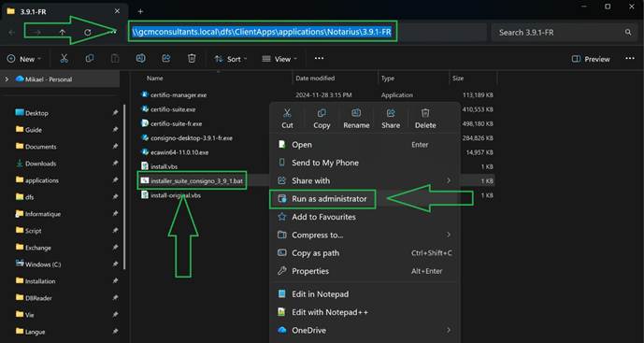Choose Copy as path
The height and width of the screenshot is (343, 644).
(365, 253)
